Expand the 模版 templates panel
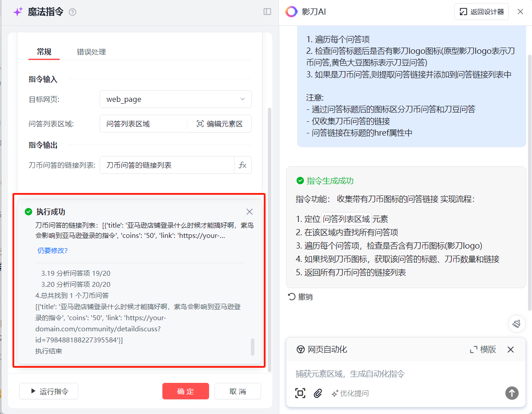The height and width of the screenshot is (414, 532). tap(483, 350)
